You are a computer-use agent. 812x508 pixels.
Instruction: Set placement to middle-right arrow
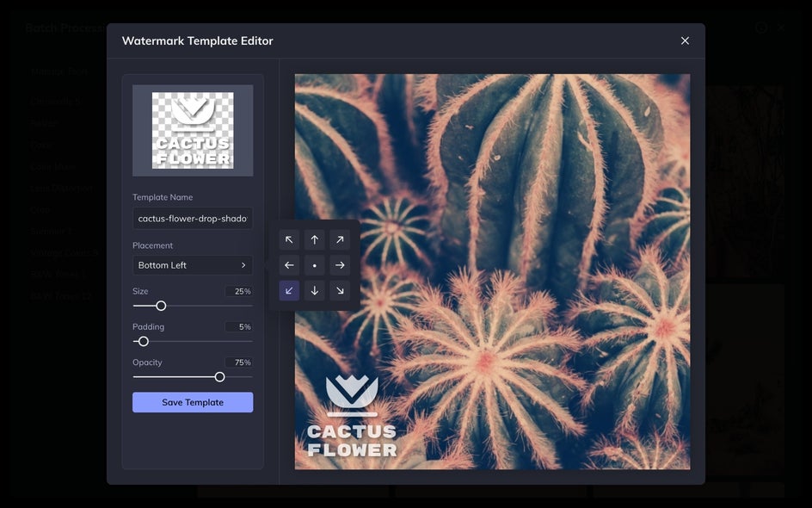(x=340, y=265)
